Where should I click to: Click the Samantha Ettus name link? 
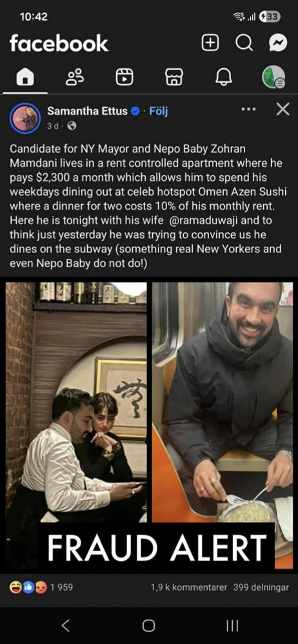pos(87,111)
